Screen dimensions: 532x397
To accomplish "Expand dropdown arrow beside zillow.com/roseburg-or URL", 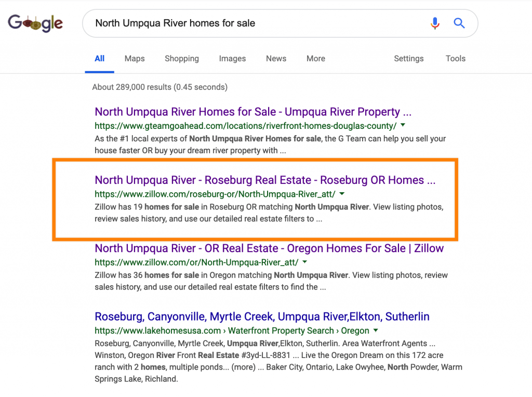I will tap(342, 194).
